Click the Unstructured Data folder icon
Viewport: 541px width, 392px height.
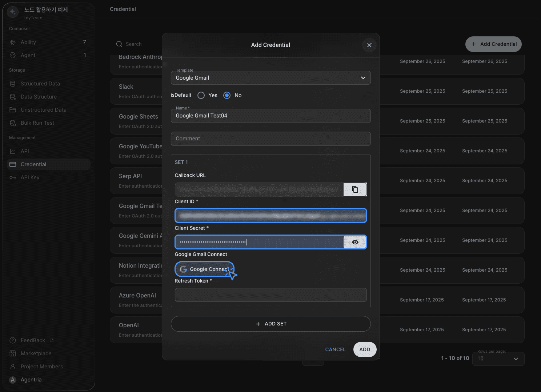click(13, 110)
